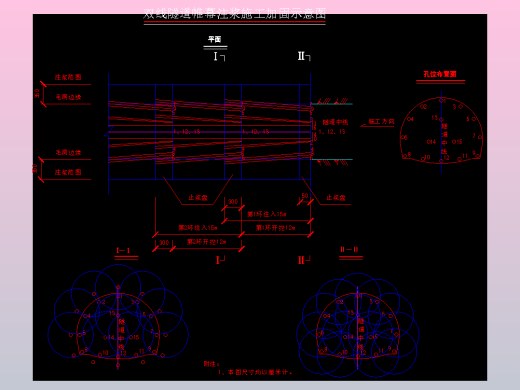Select the 50 dimension value

(x=305, y=196)
